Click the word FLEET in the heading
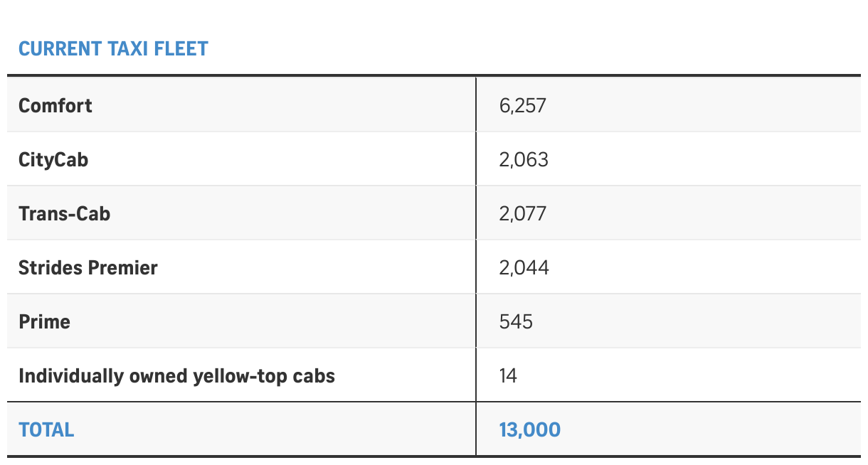Screen dimensions: 868x465 pyautogui.click(x=184, y=49)
